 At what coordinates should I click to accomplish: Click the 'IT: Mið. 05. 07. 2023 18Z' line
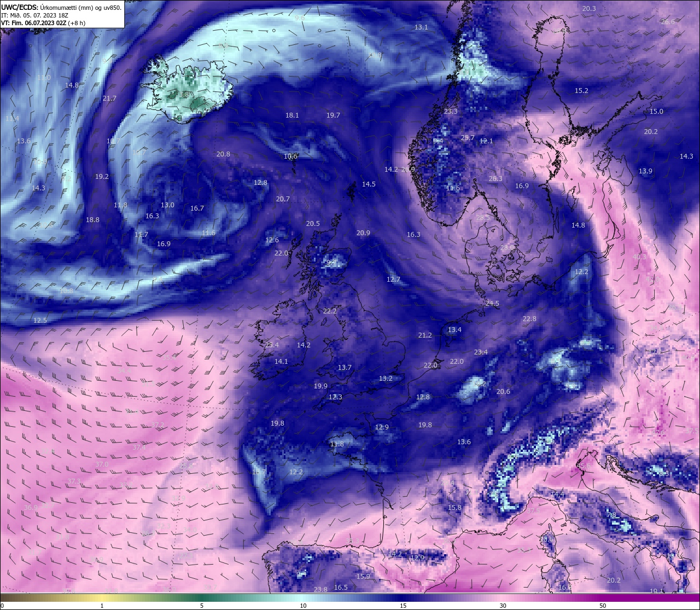[34, 15]
